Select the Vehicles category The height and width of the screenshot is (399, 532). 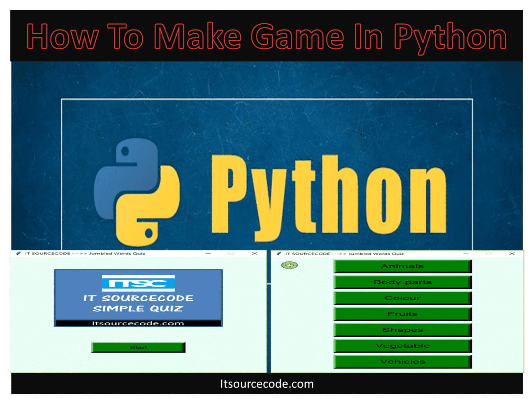click(402, 361)
